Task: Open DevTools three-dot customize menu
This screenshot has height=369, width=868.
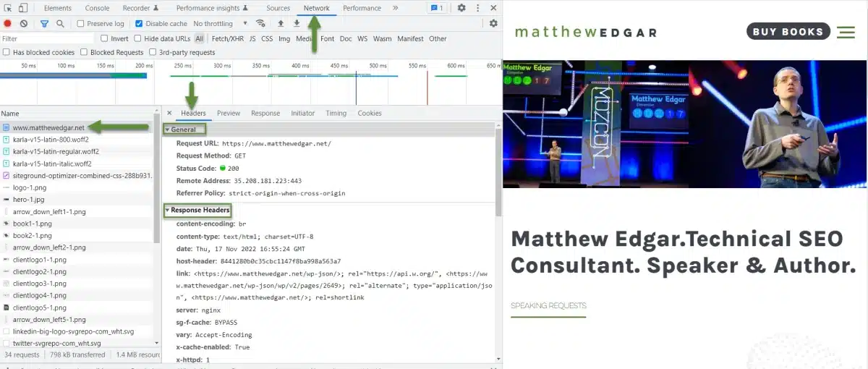Action: 478,8
